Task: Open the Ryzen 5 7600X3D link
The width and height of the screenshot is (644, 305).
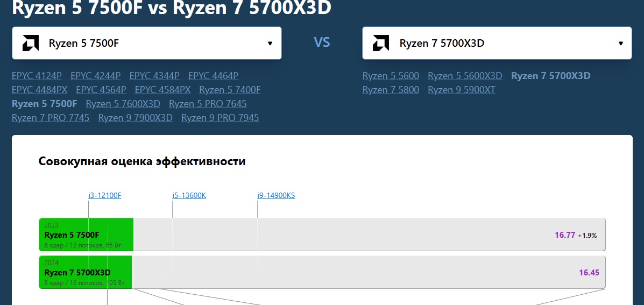Action: point(123,104)
